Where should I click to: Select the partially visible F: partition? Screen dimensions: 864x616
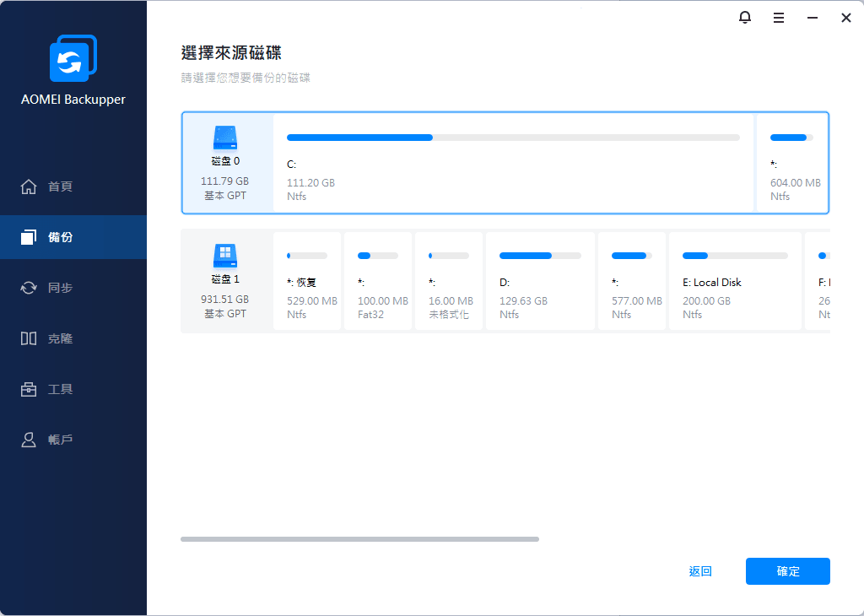point(818,281)
